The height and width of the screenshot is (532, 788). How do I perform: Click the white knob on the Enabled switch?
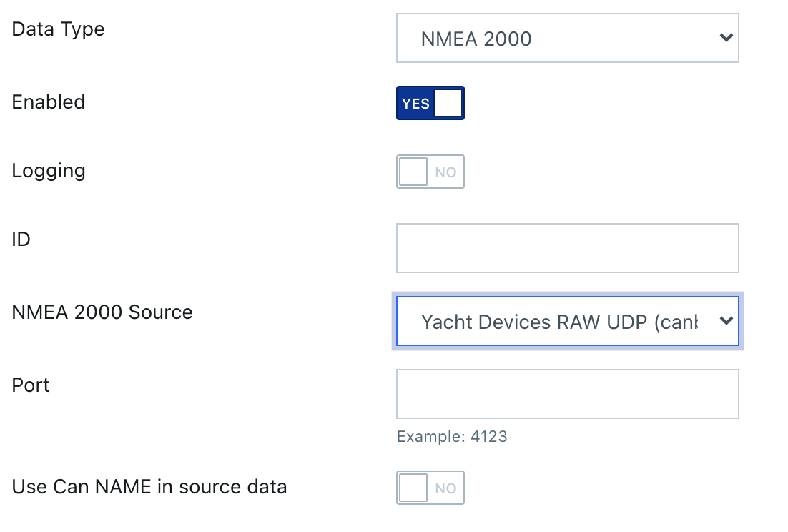[x=448, y=103]
